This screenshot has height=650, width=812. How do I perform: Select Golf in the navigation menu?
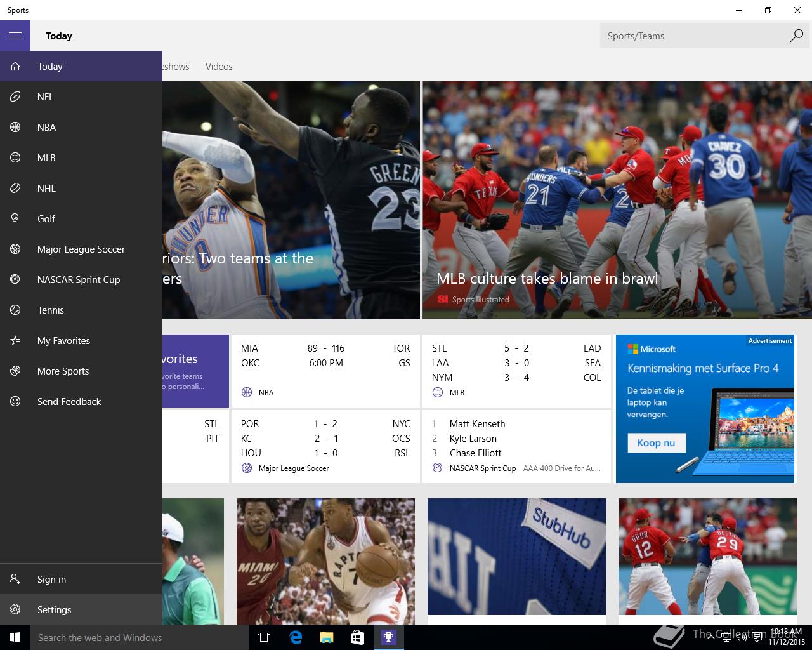(81, 218)
